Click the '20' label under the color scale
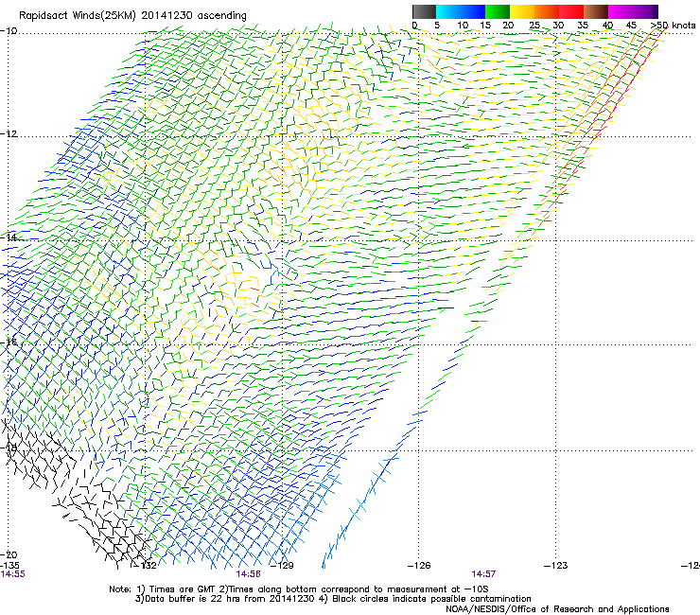The width and height of the screenshot is (700, 615). click(508, 26)
